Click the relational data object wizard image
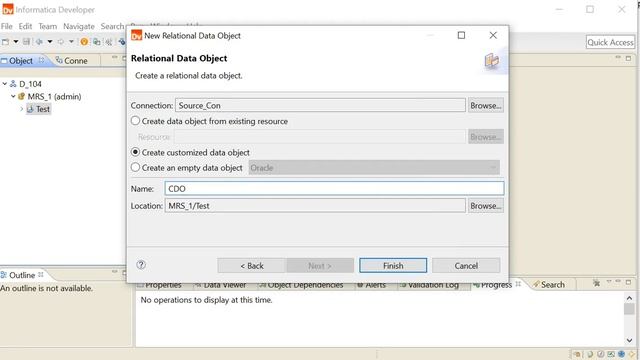 click(491, 61)
